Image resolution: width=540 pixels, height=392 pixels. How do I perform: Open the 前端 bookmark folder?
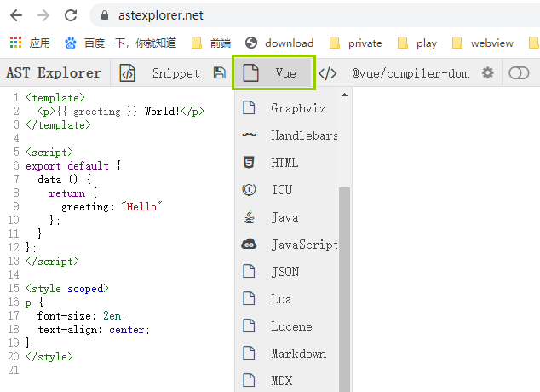point(211,43)
